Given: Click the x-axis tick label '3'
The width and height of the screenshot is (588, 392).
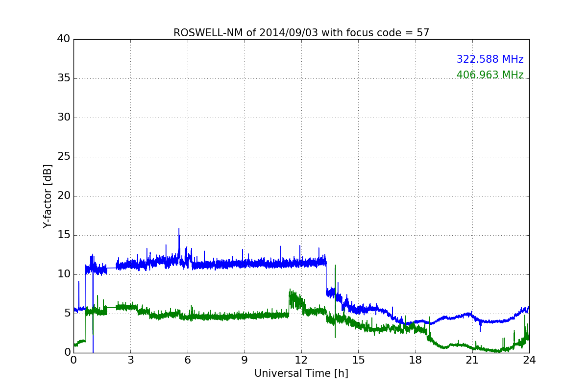Looking at the screenshot, I should pos(130,360).
